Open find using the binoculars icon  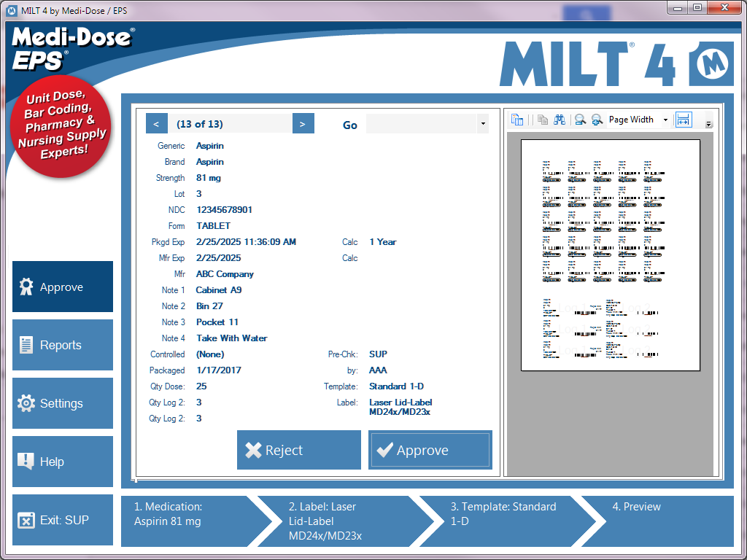point(560,120)
